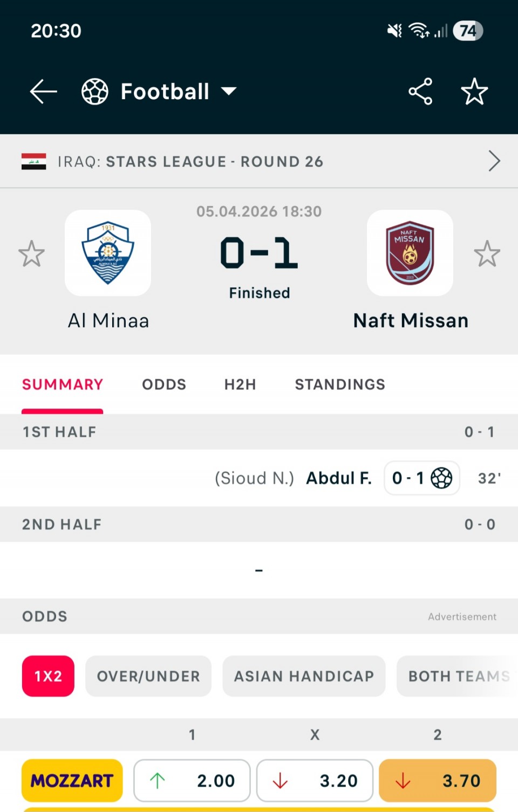Tap scorer name Abdul F.

(339, 478)
